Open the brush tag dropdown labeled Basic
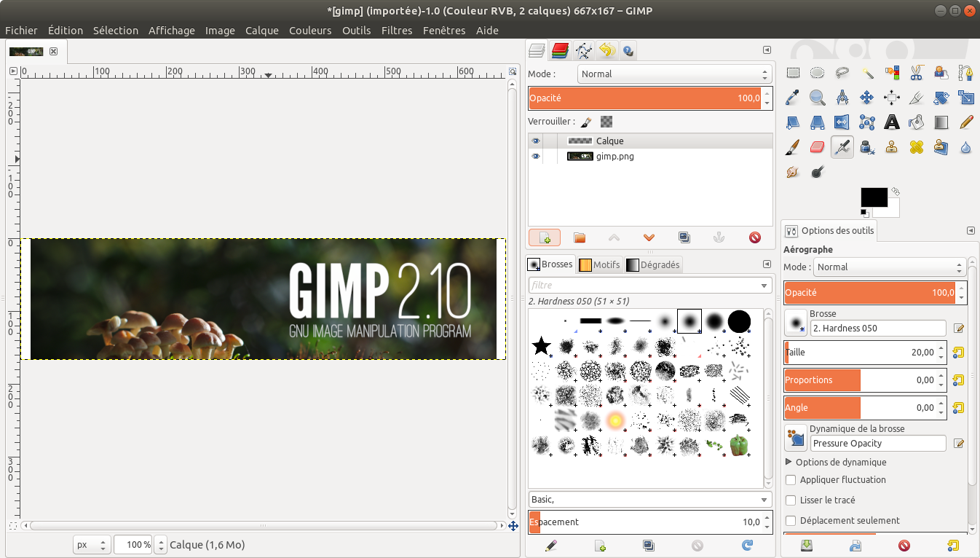This screenshot has width=980, height=558. click(x=649, y=499)
